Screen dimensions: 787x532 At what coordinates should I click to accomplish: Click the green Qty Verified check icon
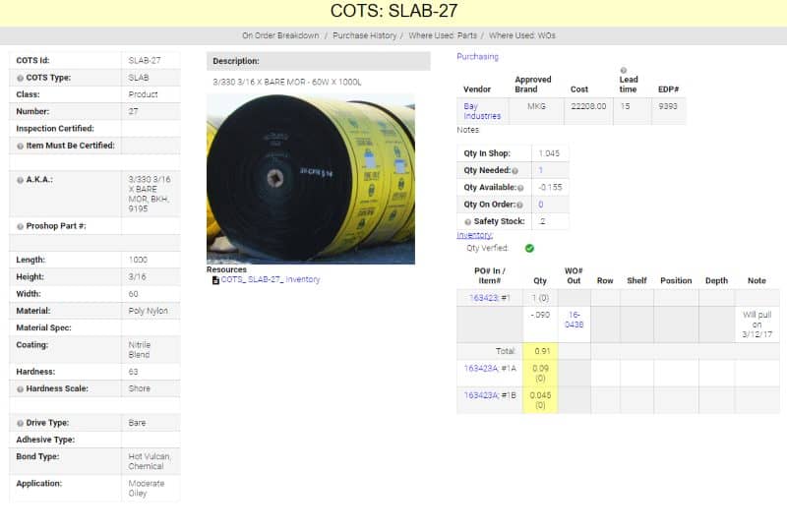tap(529, 248)
